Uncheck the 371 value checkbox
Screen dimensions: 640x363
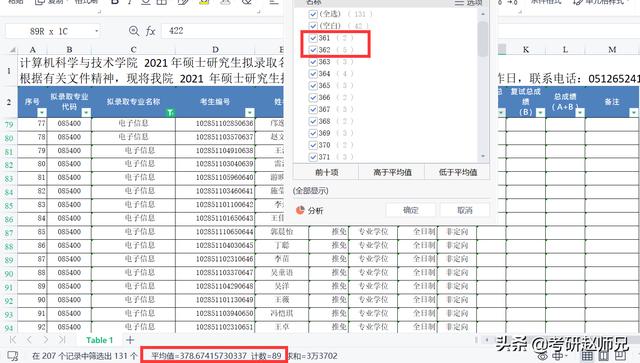pos(313,156)
